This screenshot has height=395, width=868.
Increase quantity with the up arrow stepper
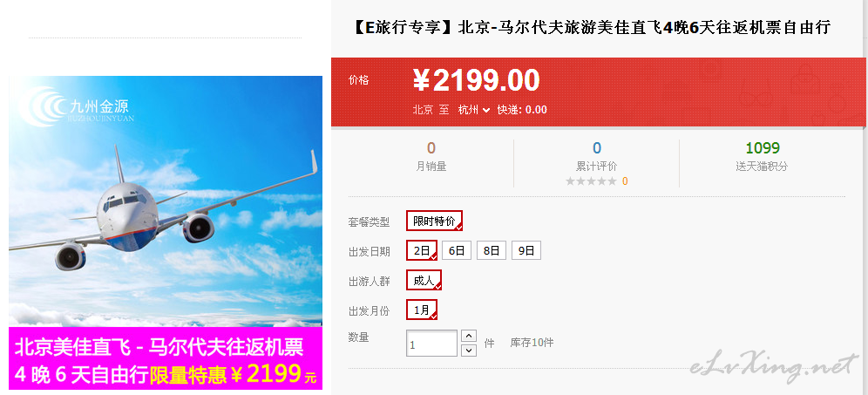click(x=469, y=337)
